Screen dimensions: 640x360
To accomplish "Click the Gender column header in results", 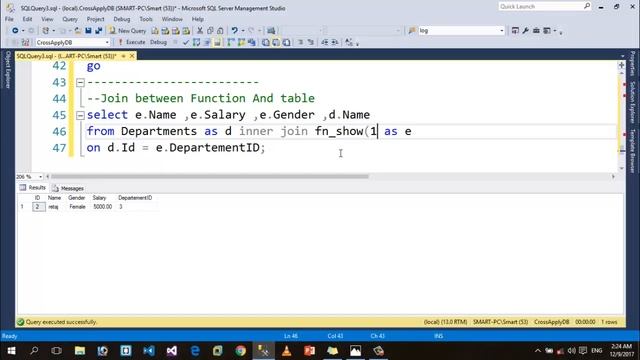I will [x=77, y=198].
